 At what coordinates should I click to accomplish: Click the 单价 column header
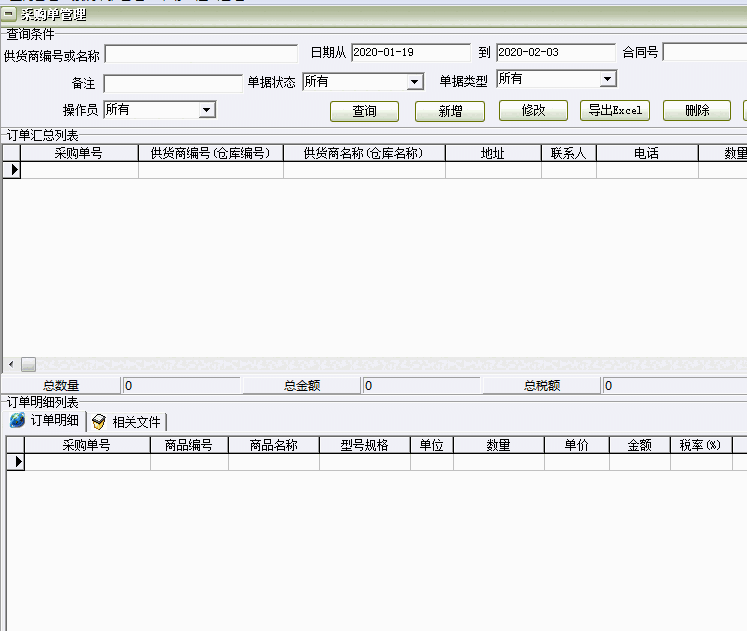(577, 445)
